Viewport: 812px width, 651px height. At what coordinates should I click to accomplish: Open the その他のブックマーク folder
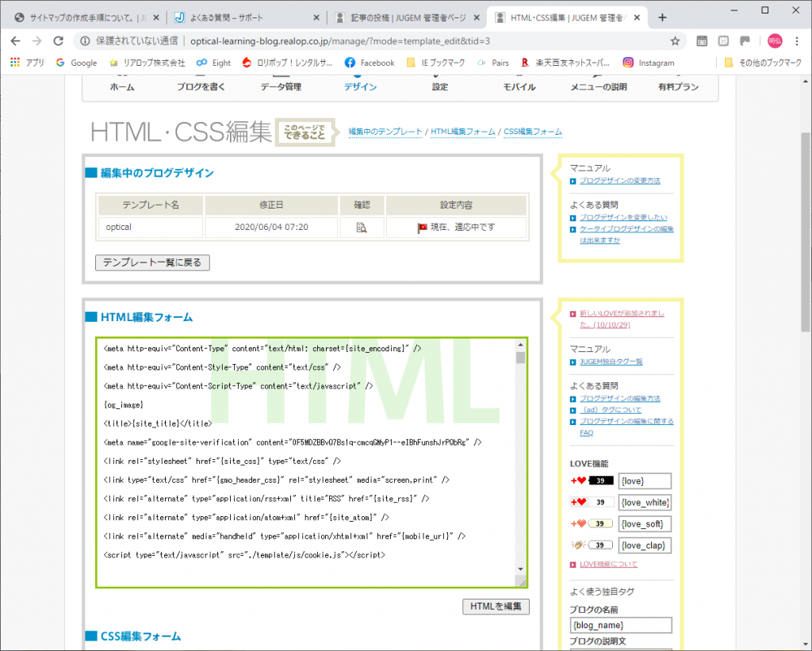point(763,63)
